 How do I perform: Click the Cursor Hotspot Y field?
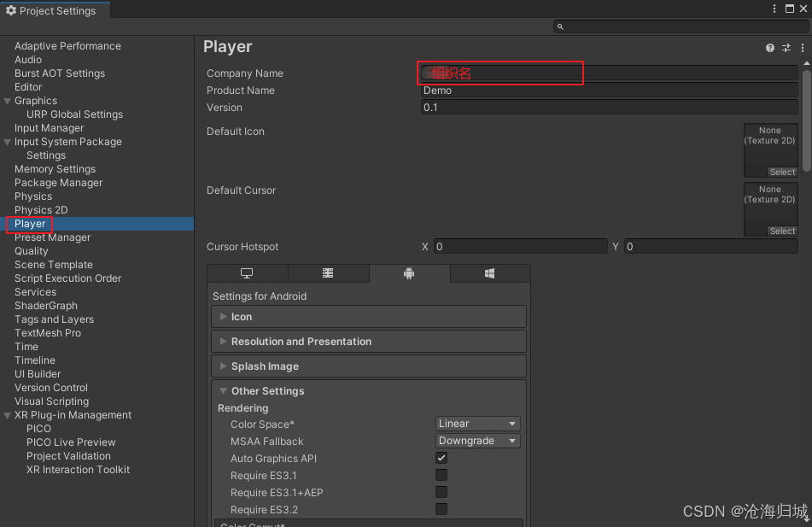tap(711, 247)
